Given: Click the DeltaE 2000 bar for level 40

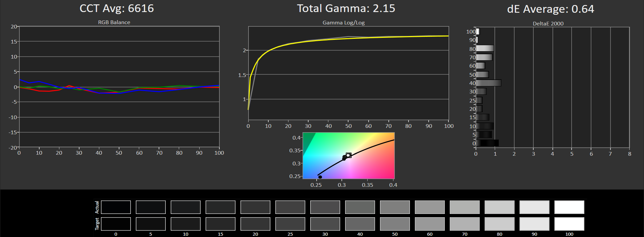Looking at the screenshot, I should (x=488, y=83).
